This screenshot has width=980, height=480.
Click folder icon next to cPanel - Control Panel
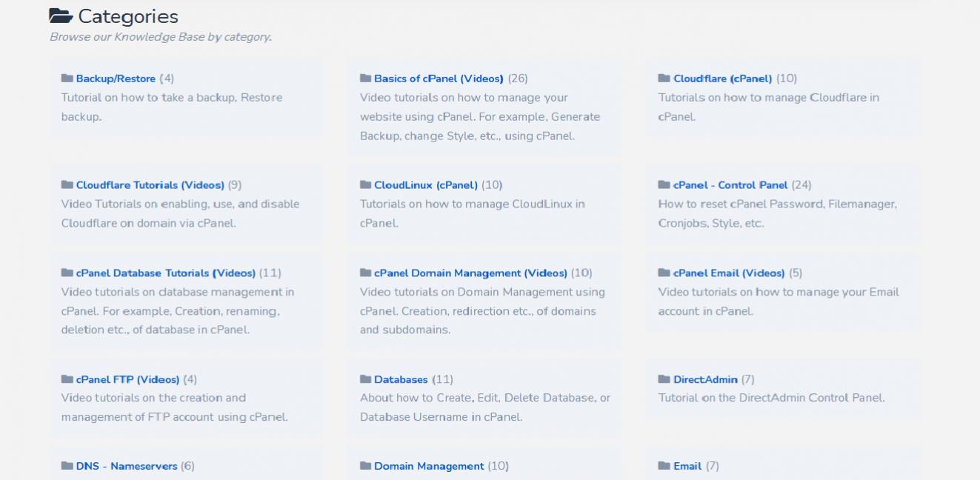[x=664, y=185]
